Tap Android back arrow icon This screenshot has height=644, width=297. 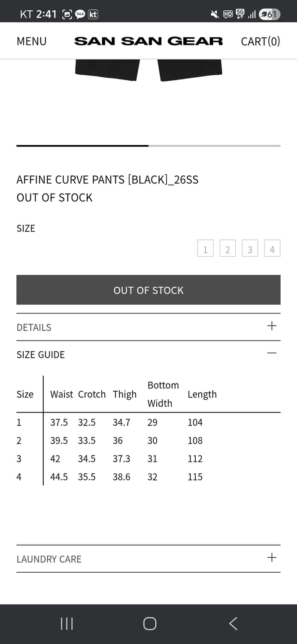pyautogui.click(x=233, y=624)
